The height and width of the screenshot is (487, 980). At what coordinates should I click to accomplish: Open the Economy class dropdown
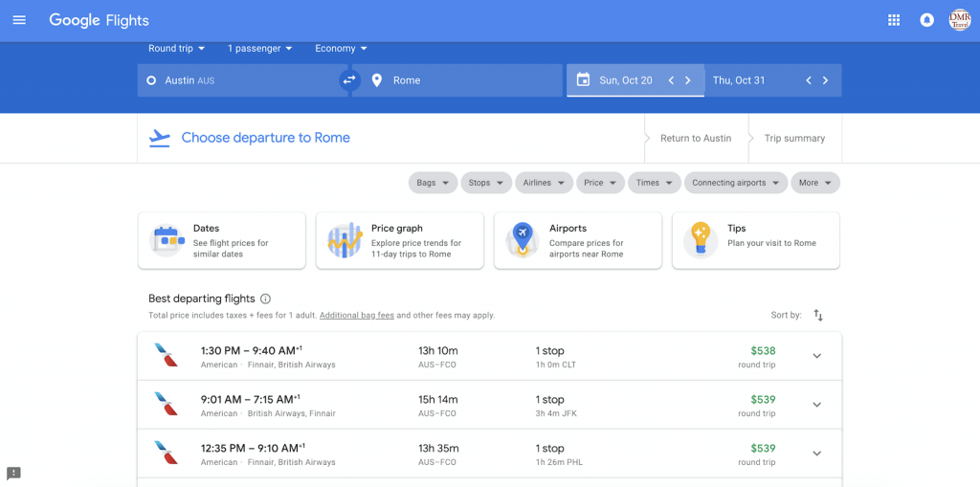tap(341, 49)
